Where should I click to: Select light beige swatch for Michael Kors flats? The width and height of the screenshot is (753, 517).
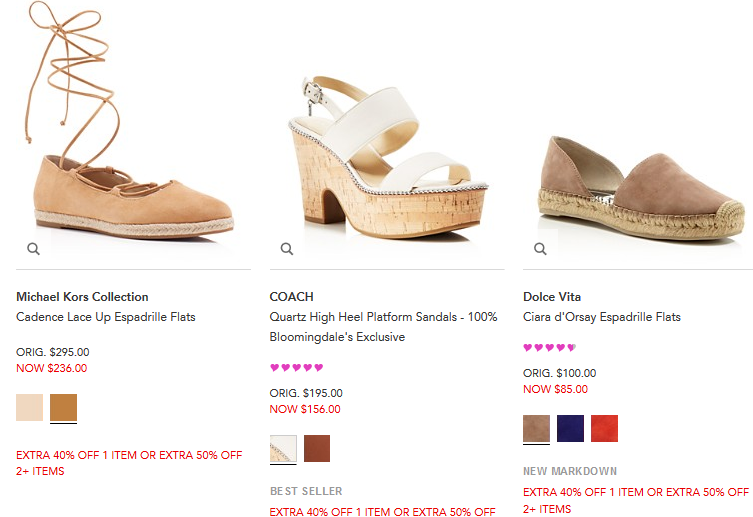click(x=30, y=408)
